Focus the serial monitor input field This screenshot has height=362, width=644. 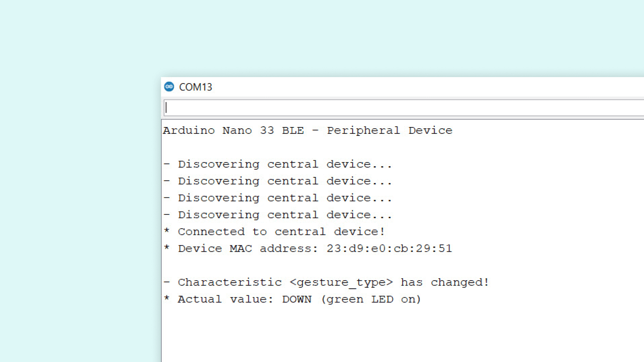(402, 108)
